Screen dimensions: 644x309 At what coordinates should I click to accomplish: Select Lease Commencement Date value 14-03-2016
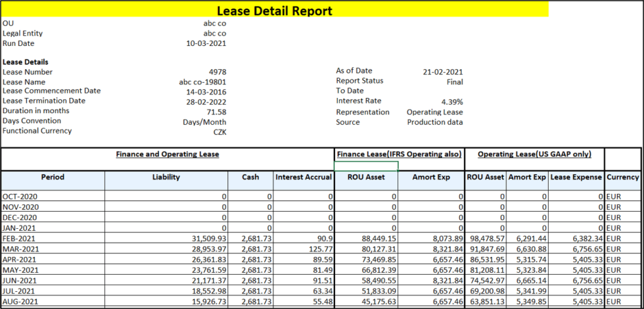pos(206,92)
